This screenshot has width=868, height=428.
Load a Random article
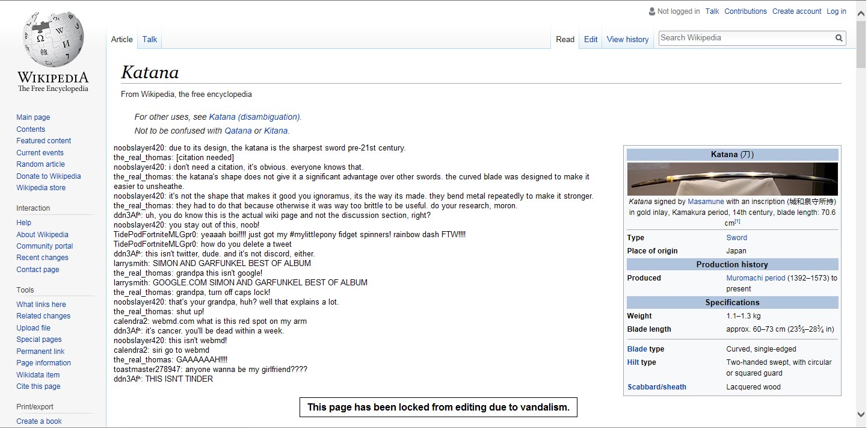coord(40,164)
